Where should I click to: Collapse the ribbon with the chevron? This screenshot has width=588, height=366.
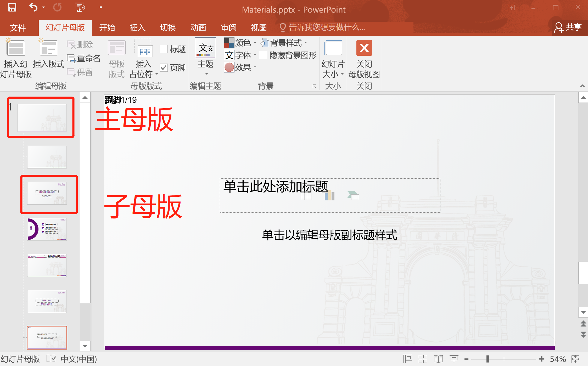coord(582,86)
